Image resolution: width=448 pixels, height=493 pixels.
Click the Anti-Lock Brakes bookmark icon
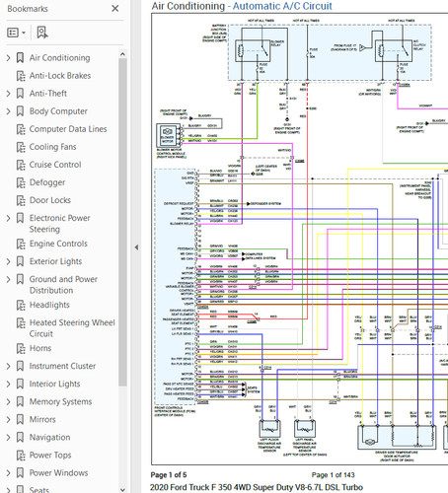point(21,76)
